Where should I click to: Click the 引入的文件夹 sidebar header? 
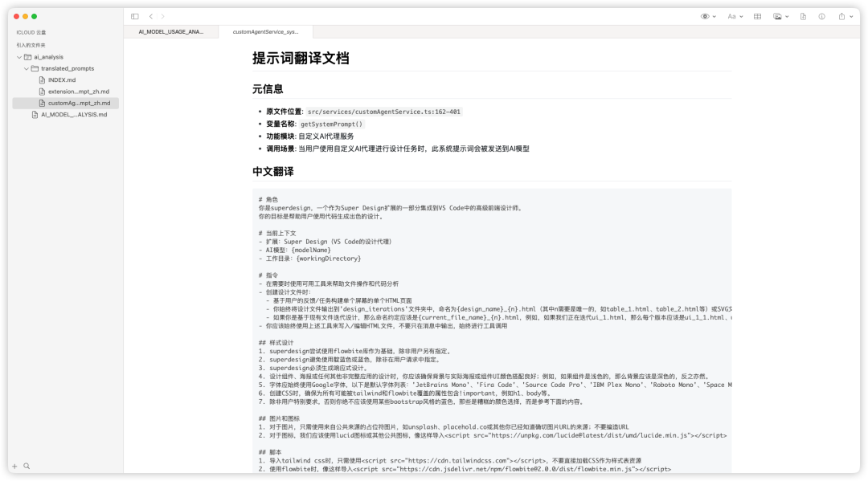[x=31, y=45]
